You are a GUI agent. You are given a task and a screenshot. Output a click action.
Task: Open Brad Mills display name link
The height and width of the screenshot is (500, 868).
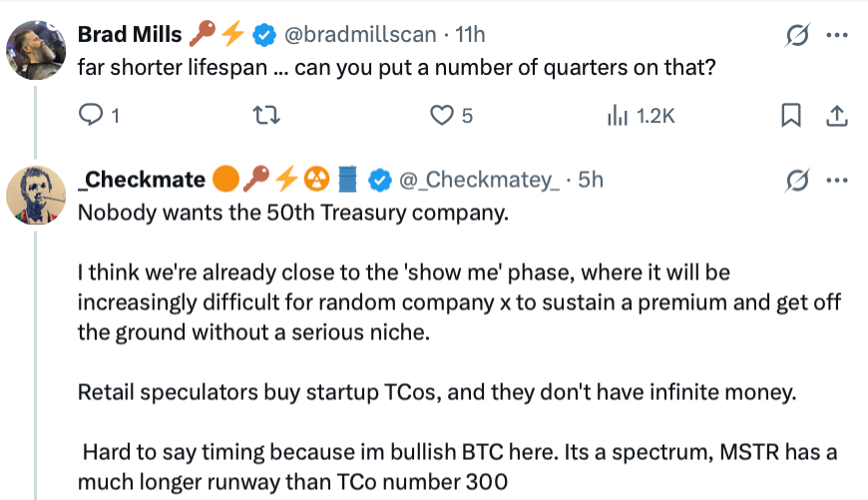[129, 35]
